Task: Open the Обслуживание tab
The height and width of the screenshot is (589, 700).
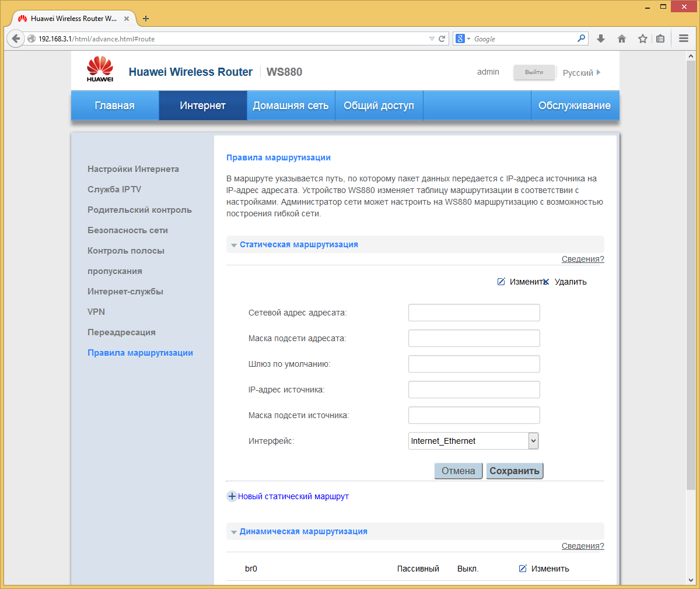Action: click(575, 106)
